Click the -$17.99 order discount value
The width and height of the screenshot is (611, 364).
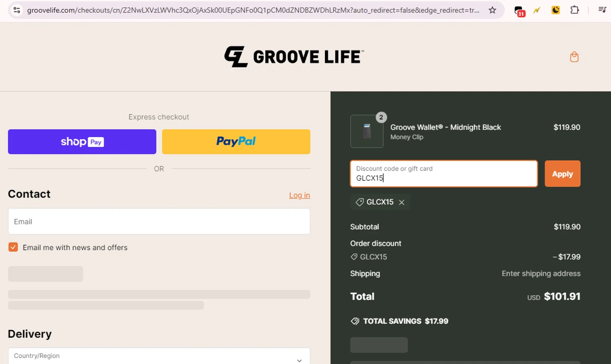pyautogui.click(x=566, y=257)
